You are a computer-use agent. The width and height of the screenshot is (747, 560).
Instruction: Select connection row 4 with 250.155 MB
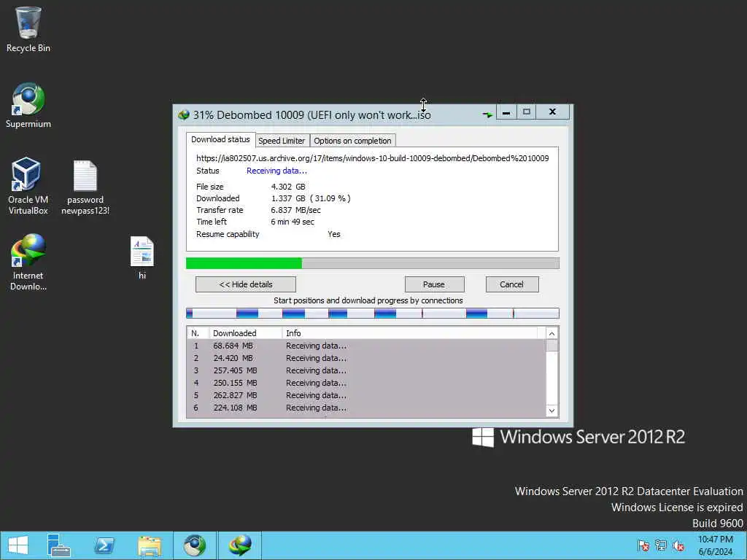[366, 383]
